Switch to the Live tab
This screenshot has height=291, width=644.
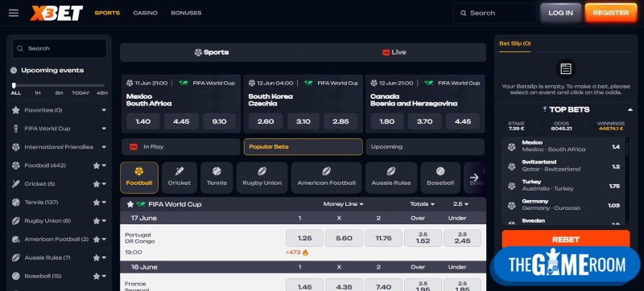coord(394,52)
